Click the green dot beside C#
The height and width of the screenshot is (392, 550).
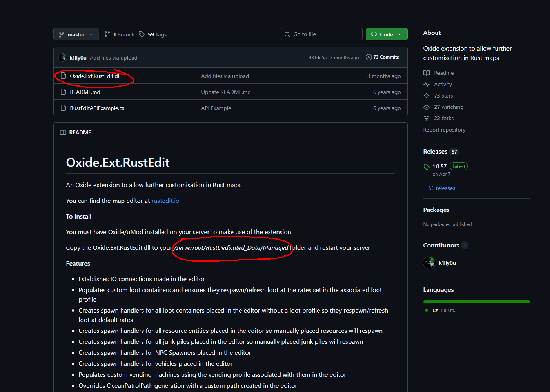point(427,310)
